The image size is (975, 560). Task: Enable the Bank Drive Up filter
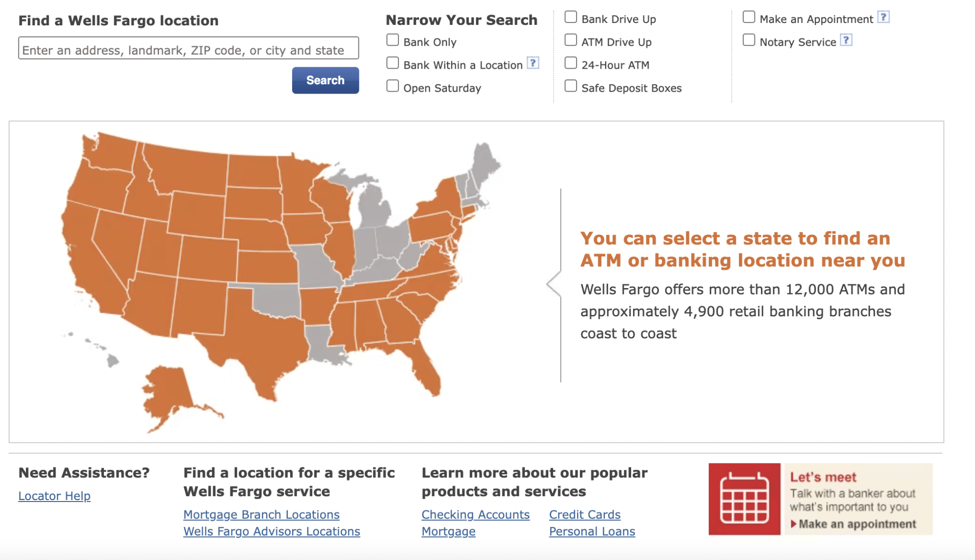point(571,16)
